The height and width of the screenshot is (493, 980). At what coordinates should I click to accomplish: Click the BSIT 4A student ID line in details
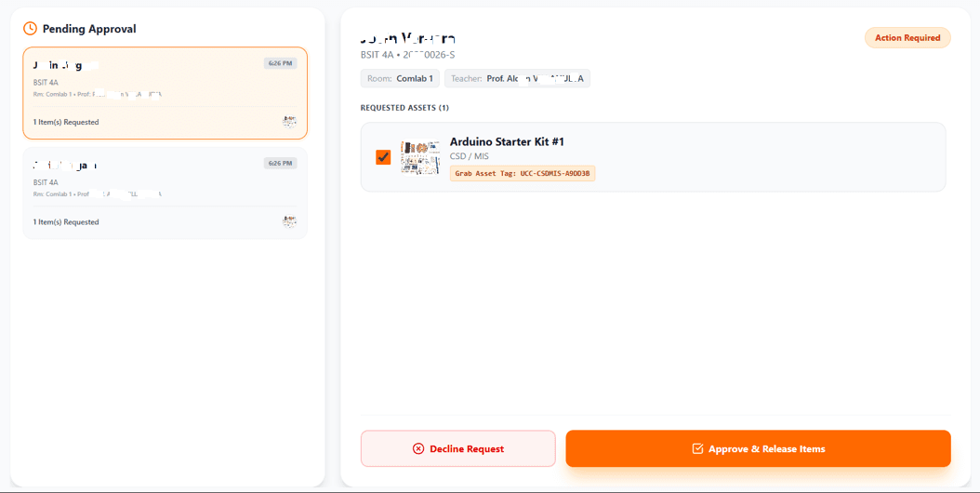point(407,55)
